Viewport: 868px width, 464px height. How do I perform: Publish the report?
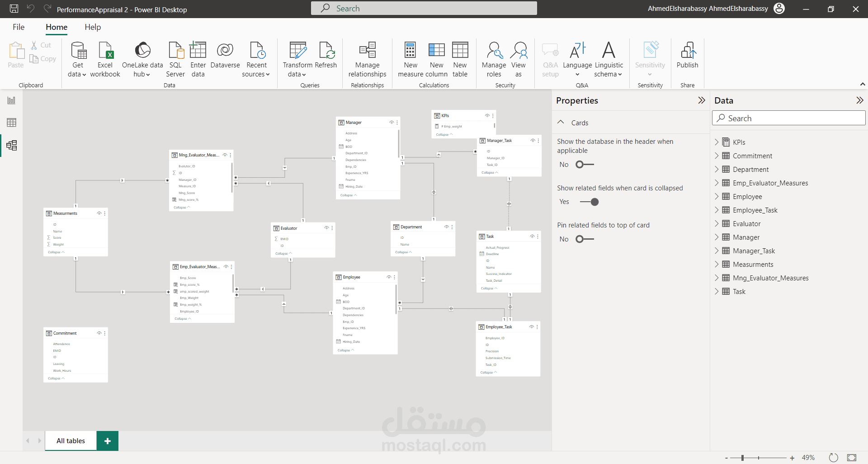[x=688, y=55]
